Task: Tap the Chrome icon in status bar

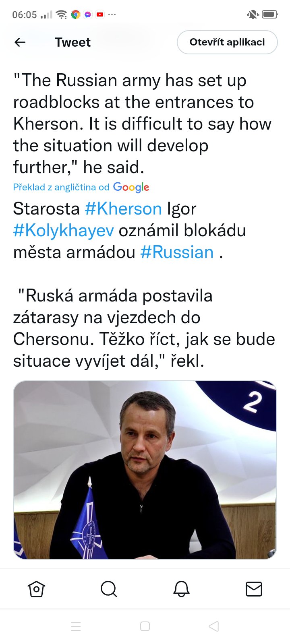Action: pyautogui.click(x=75, y=15)
